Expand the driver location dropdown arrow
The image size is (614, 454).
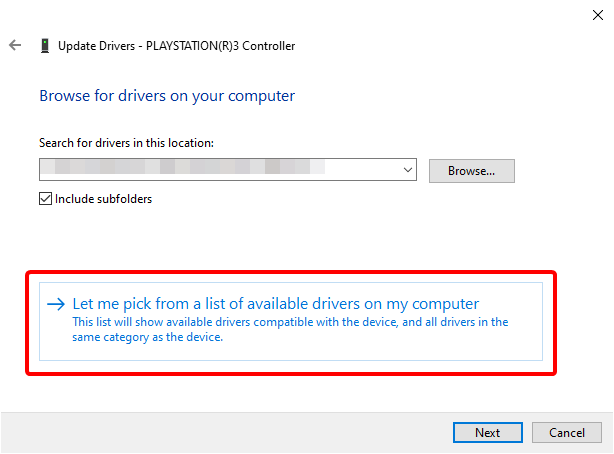(x=408, y=171)
